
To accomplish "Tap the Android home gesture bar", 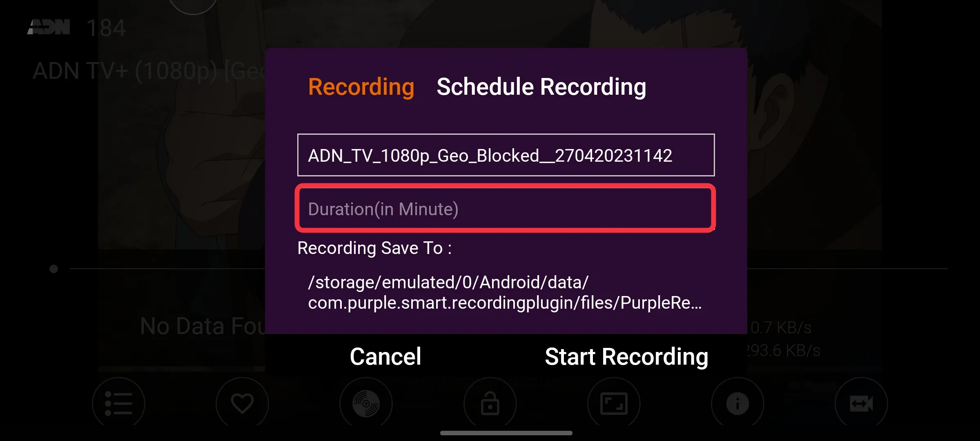I will click(x=506, y=433).
